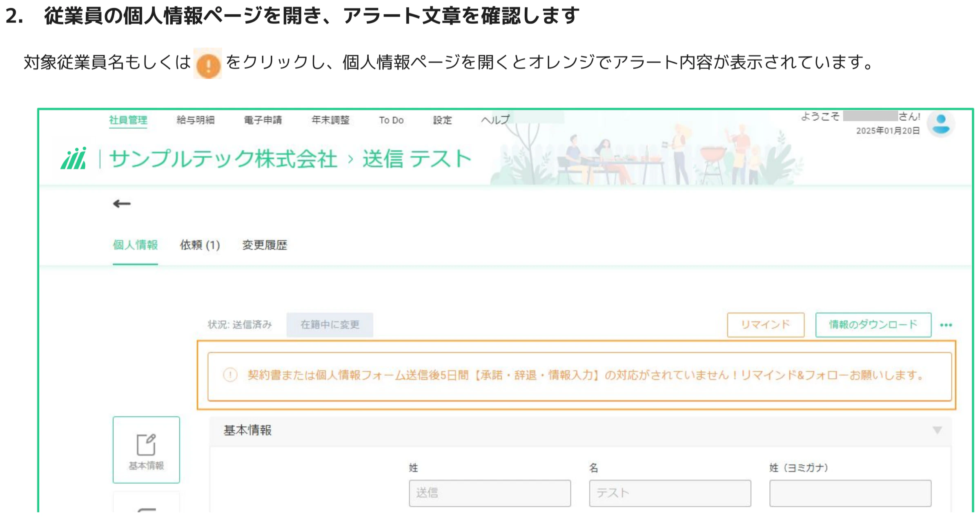This screenshot has width=980, height=518.
Task: Select the 基本情報 sidebar edit icon card
Action: (146, 450)
